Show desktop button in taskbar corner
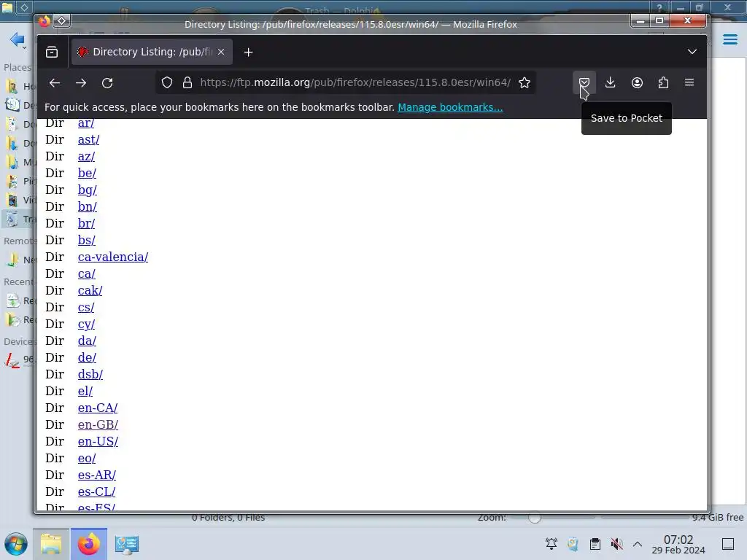 tap(728, 544)
